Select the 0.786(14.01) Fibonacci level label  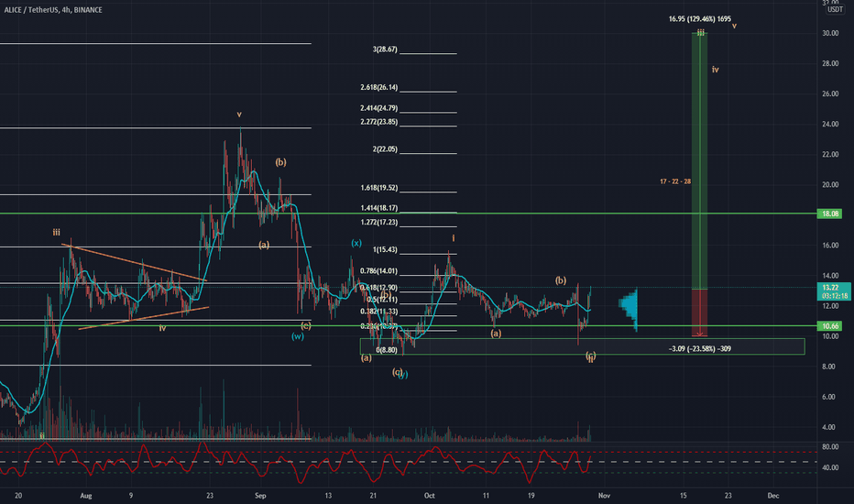pyautogui.click(x=379, y=271)
